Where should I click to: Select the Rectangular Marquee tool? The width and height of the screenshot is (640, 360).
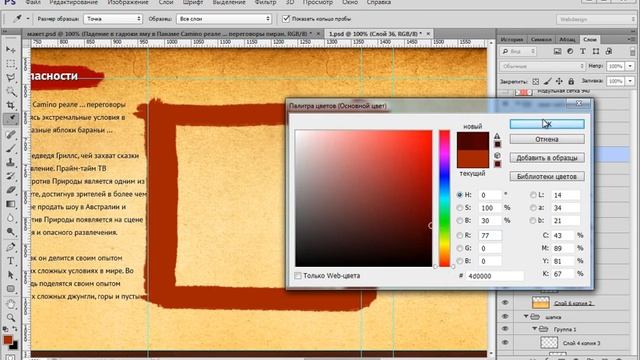(x=11, y=64)
